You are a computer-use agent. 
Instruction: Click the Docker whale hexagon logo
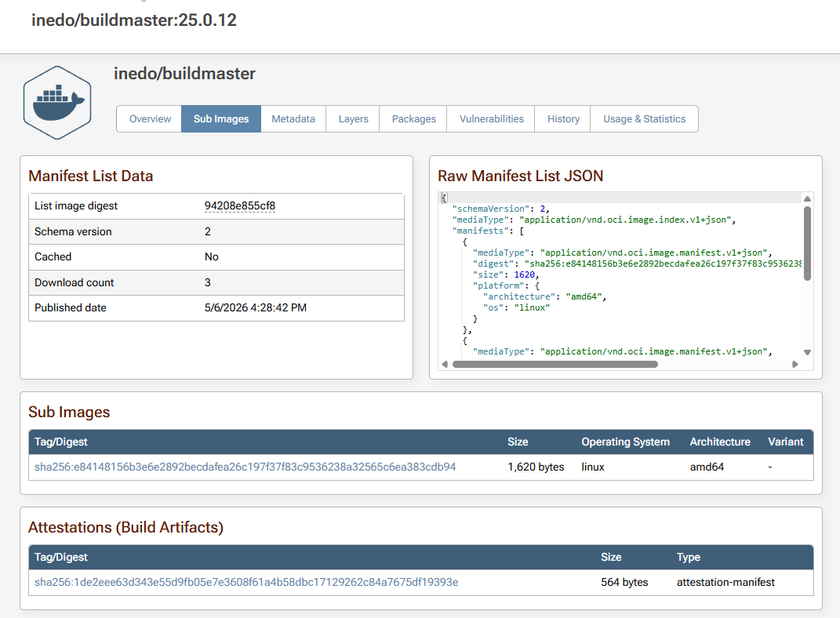pos(57,103)
